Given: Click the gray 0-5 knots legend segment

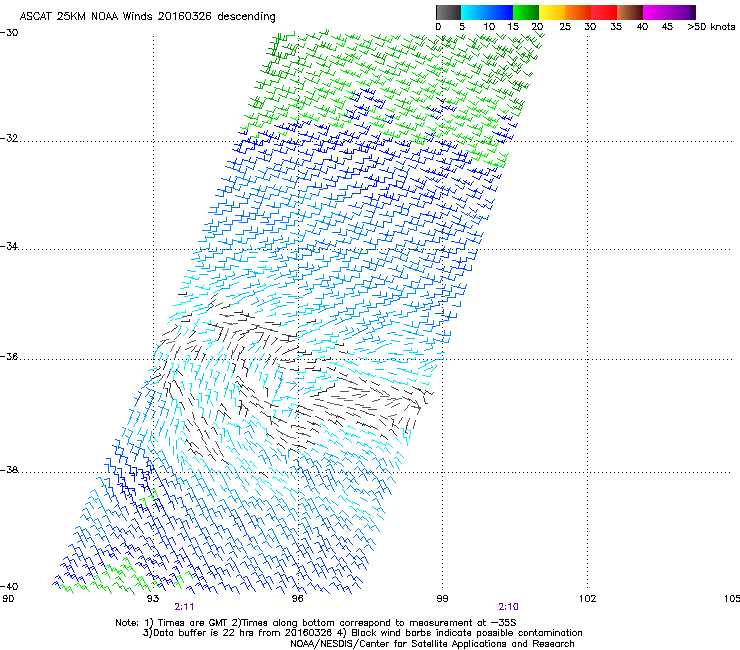Looking at the screenshot, I should [448, 12].
